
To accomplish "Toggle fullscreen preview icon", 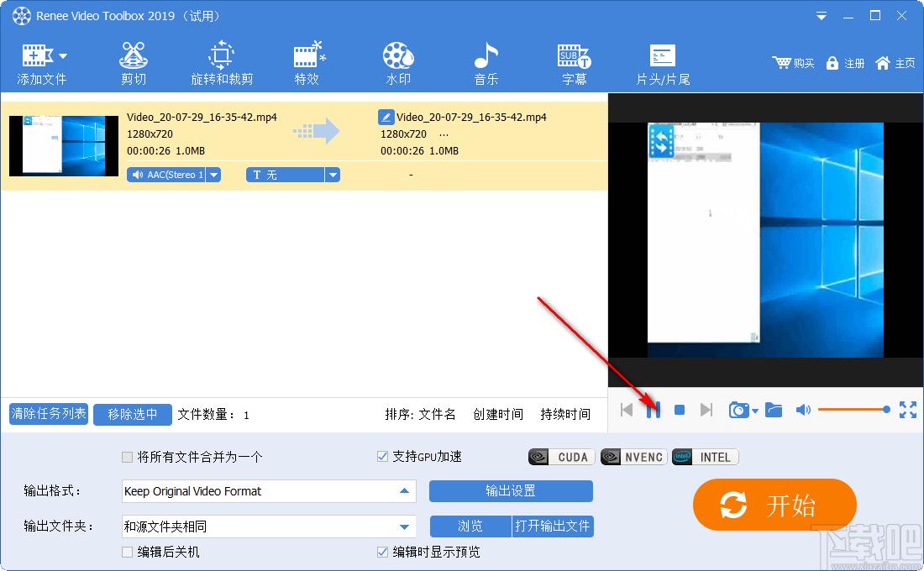I will 907,410.
